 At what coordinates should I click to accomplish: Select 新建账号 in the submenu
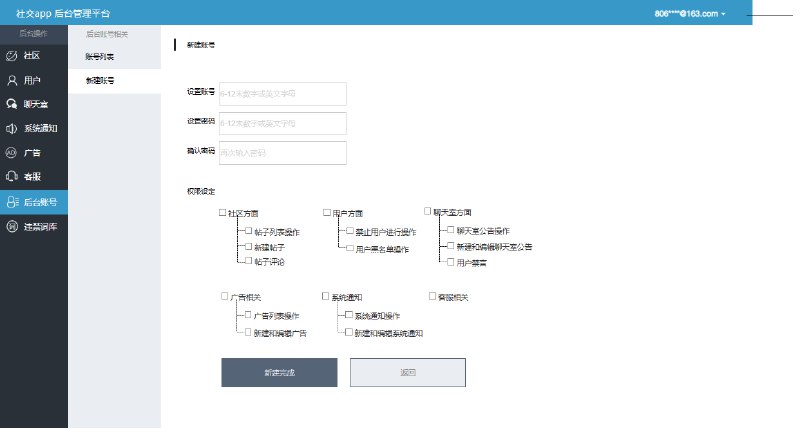pos(115,81)
